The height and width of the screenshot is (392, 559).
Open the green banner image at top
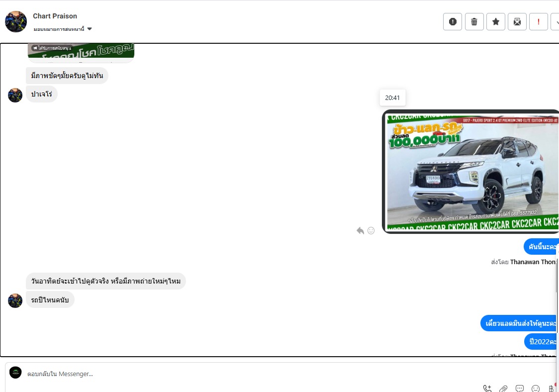pos(81,53)
